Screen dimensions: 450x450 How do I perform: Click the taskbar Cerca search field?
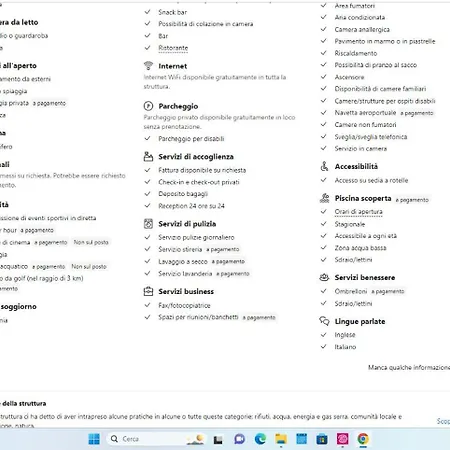(148, 439)
